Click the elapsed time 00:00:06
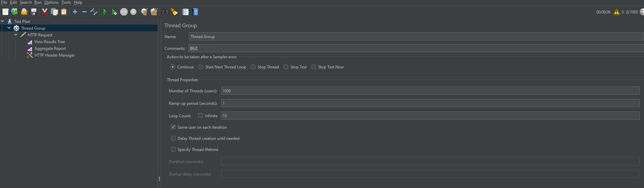644x188 pixels. pyautogui.click(x=603, y=12)
